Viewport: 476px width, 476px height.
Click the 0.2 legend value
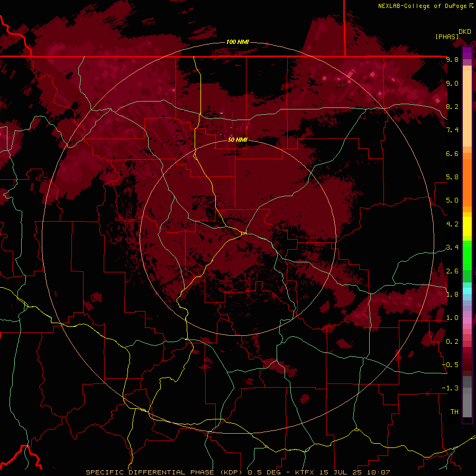(x=452, y=342)
